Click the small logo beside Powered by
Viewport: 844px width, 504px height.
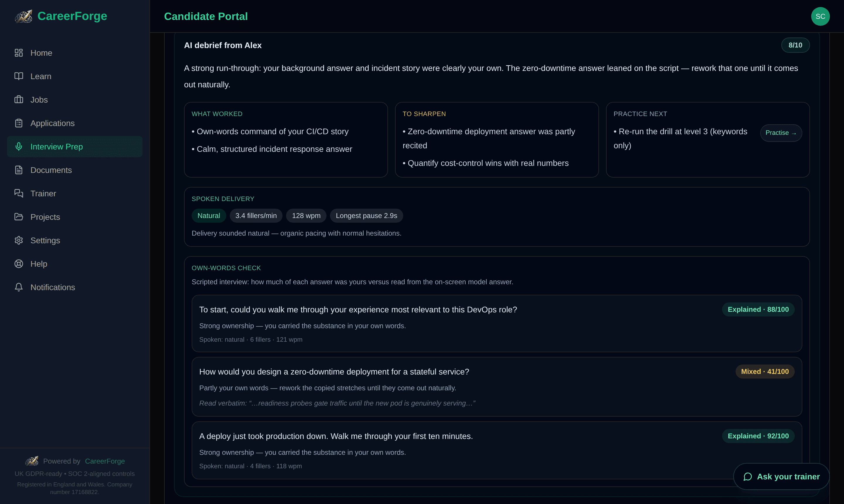[32, 461]
